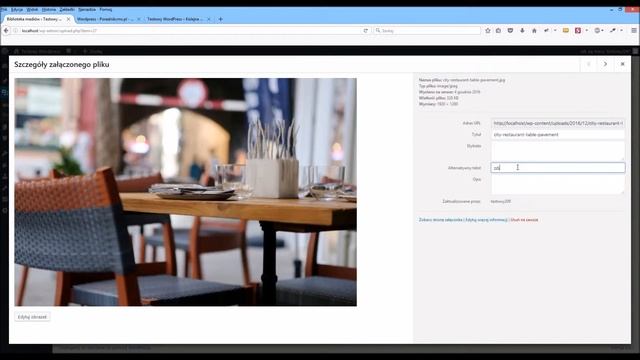Click the Opis text area
The height and width of the screenshot is (360, 640).
coord(558,184)
